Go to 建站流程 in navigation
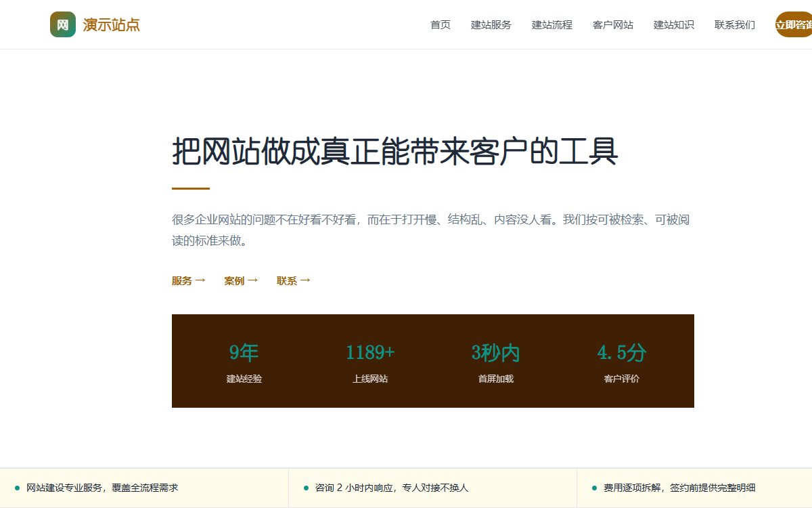Viewport: 812px width, 508px height. click(x=552, y=25)
